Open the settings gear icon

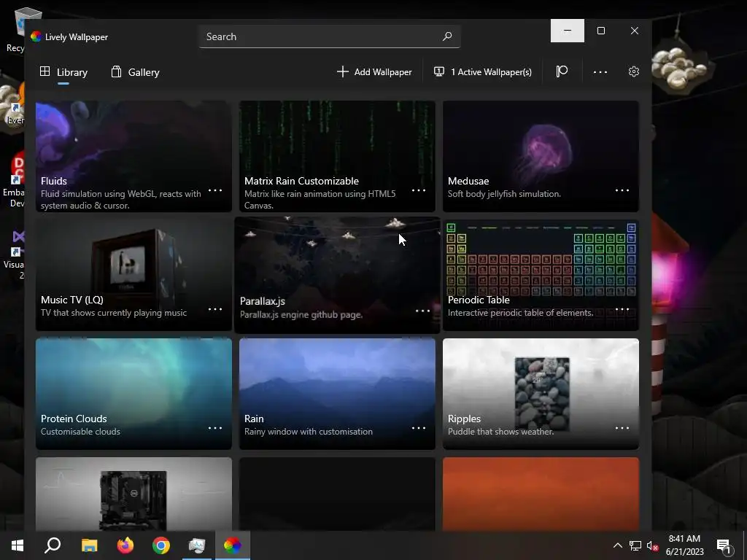[634, 71]
